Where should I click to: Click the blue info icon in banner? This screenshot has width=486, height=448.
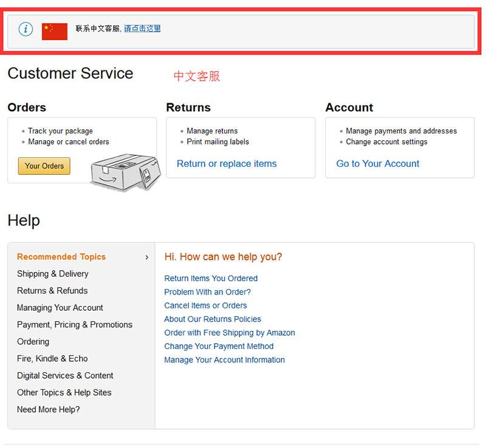pyautogui.click(x=26, y=29)
